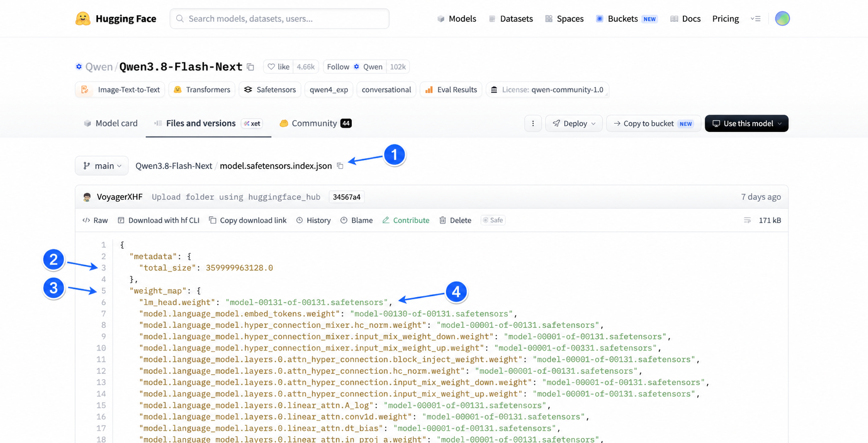Click Copy to bucket button

coord(653,124)
